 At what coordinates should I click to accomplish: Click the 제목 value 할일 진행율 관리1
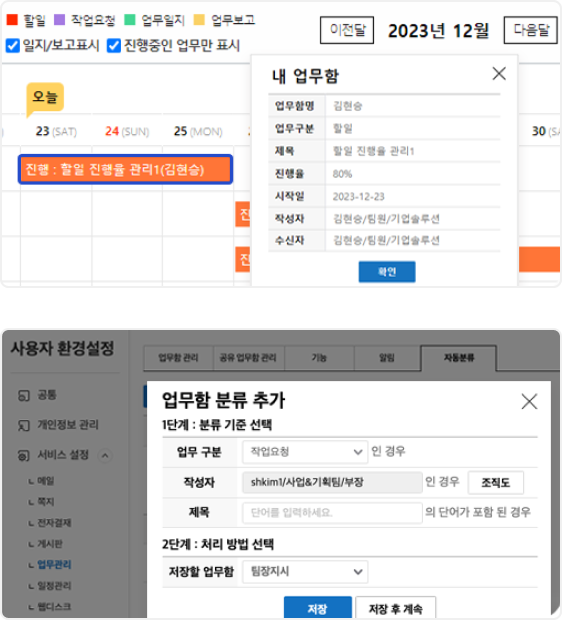[373, 151]
